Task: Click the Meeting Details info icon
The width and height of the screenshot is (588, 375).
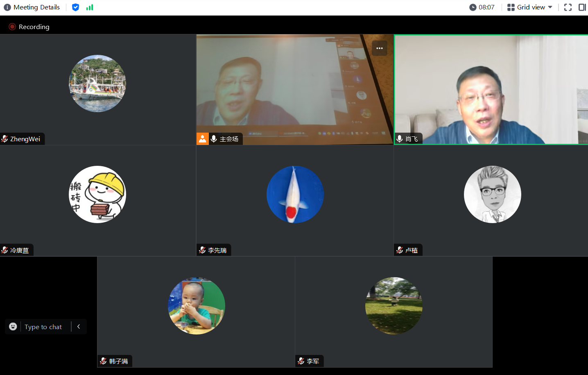Action: 7,7
